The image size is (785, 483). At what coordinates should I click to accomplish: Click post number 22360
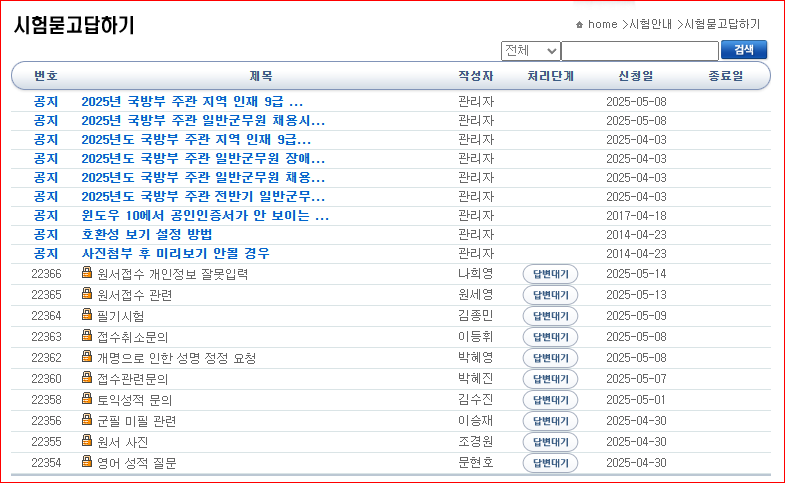(x=46, y=379)
